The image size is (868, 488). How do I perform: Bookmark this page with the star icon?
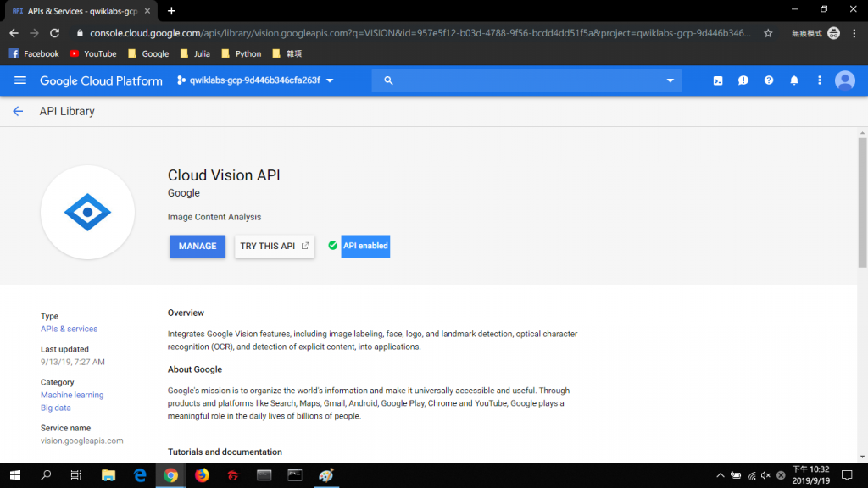coord(768,33)
